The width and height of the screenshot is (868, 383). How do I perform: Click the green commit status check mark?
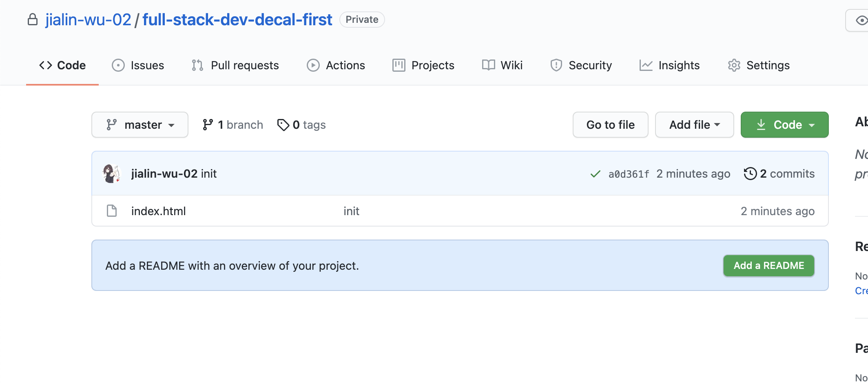click(596, 174)
